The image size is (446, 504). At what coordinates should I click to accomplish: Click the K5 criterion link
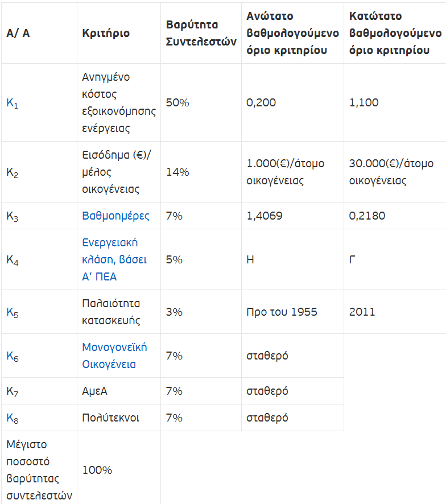pyautogui.click(x=12, y=312)
